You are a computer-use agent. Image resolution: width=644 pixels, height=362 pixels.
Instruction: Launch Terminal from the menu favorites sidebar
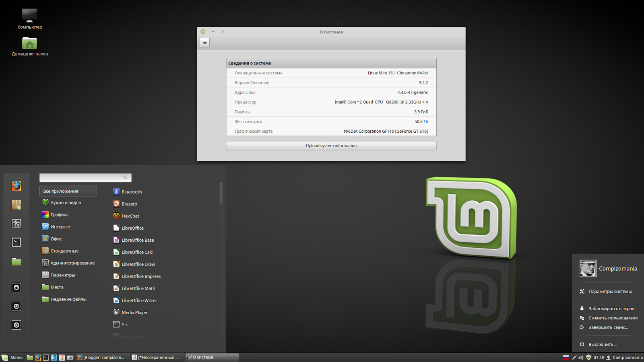click(17, 242)
